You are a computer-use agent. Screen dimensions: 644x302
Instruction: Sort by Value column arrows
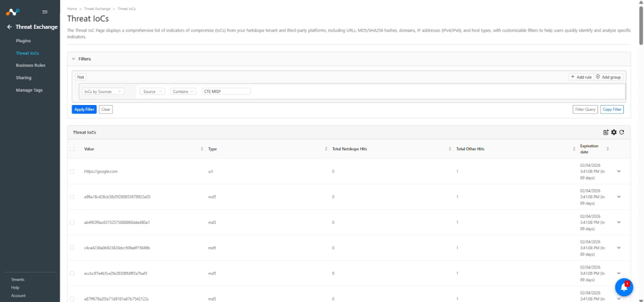[202, 148]
